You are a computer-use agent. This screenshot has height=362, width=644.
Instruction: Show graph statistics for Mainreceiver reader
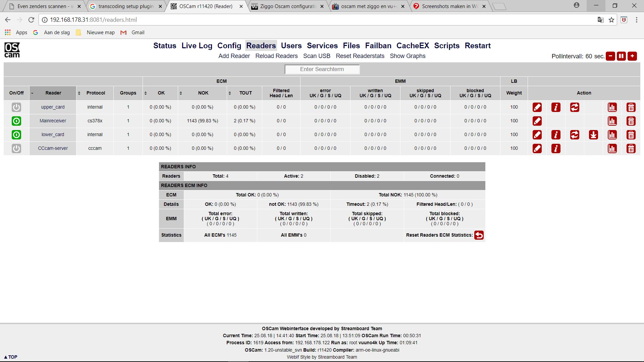[612, 121]
